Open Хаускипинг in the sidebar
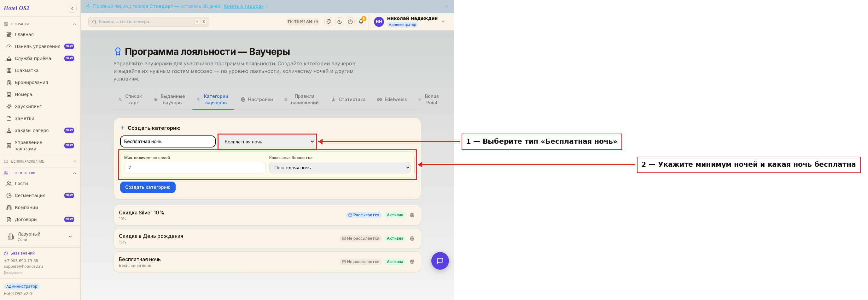The height and width of the screenshot is (300, 868). 40,106
